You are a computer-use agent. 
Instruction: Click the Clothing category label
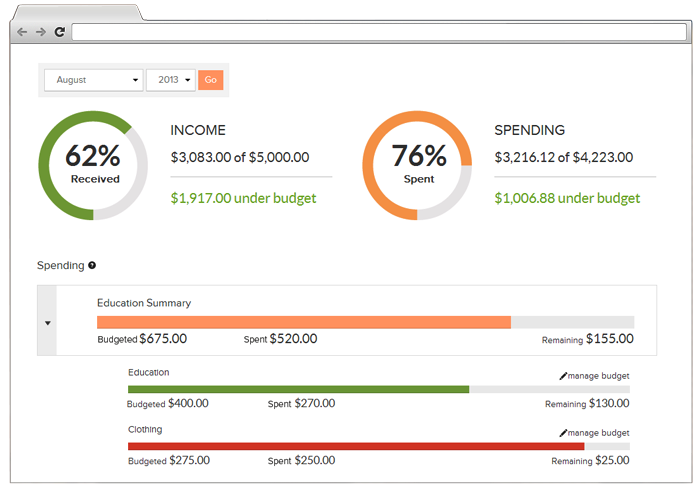[145, 429]
